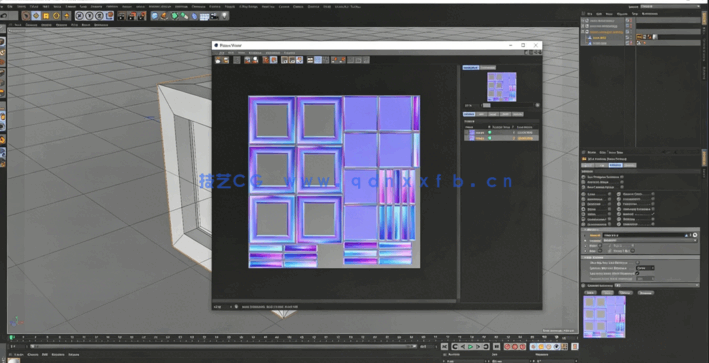Open Tags menu in Object Manager
The height and width of the screenshot is (363, 709).
point(635,14)
